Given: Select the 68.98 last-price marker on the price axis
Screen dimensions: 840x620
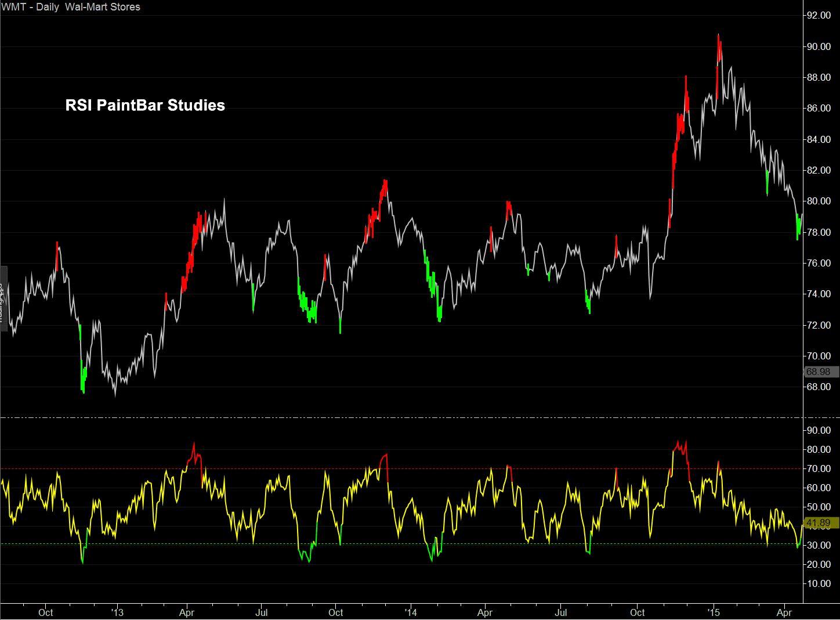Looking at the screenshot, I should [x=819, y=372].
